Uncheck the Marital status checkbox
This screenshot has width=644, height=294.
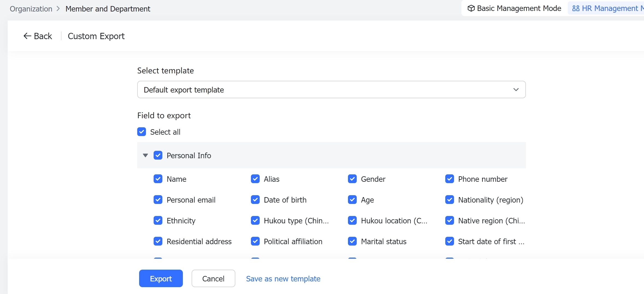(x=352, y=241)
